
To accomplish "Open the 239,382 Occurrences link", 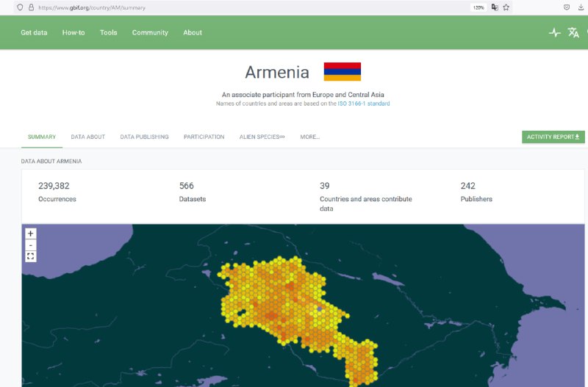I will coord(57,192).
